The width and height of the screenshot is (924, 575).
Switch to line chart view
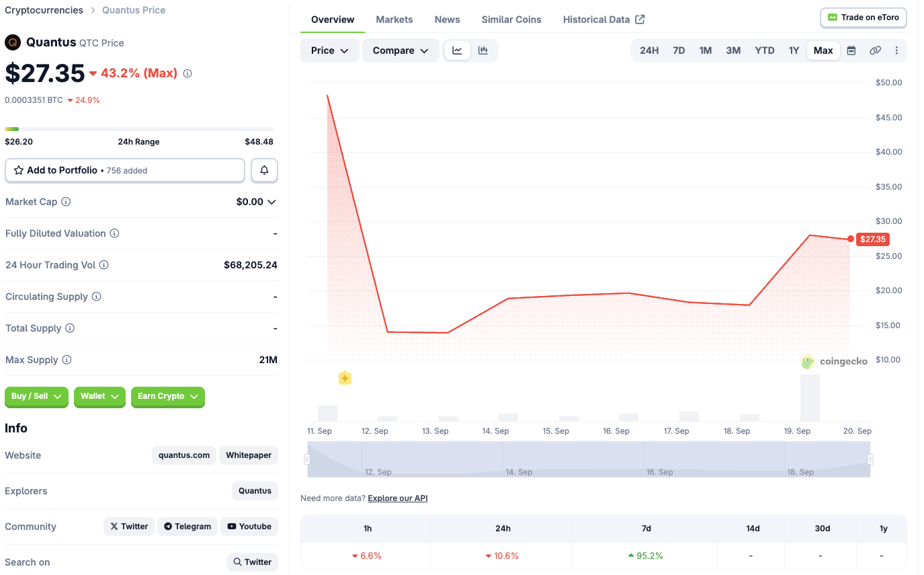pyautogui.click(x=458, y=50)
